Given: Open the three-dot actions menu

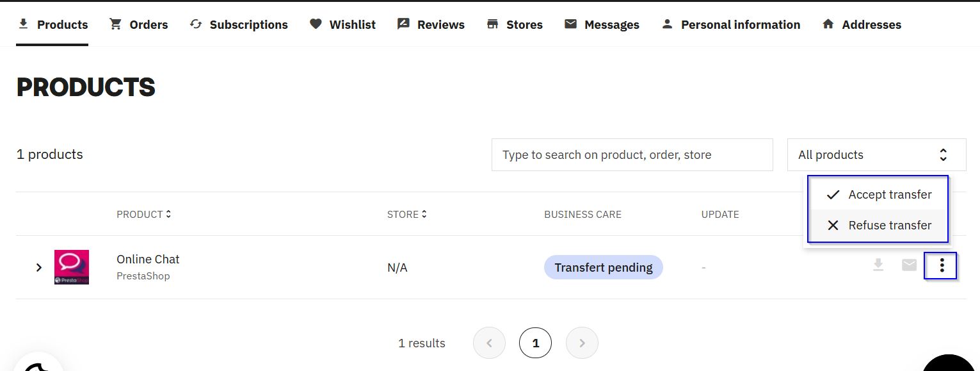Looking at the screenshot, I should (x=941, y=266).
